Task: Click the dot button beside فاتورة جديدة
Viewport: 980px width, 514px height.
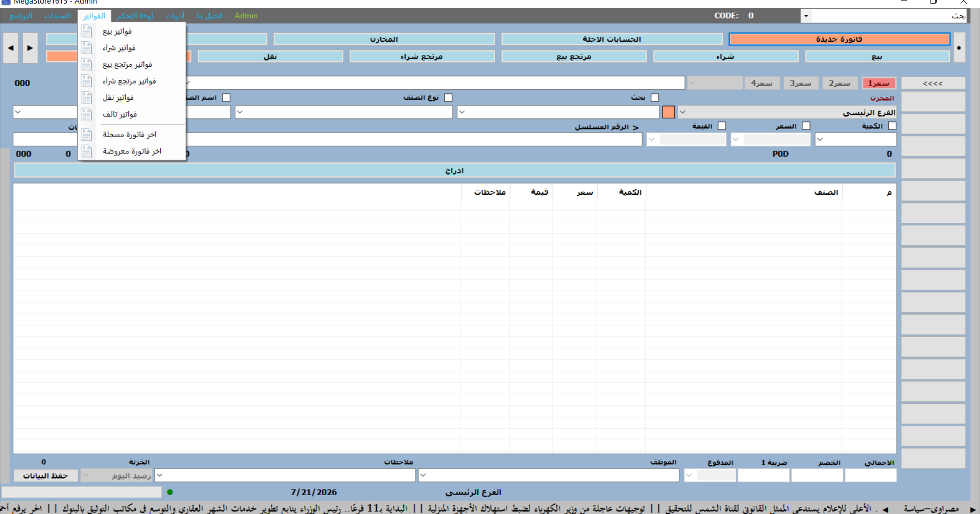Action: click(959, 48)
